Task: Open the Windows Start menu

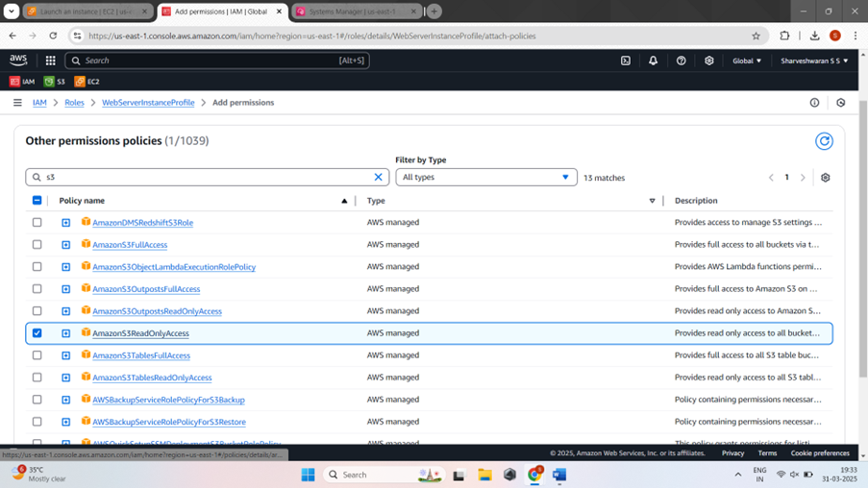Action: [x=308, y=475]
